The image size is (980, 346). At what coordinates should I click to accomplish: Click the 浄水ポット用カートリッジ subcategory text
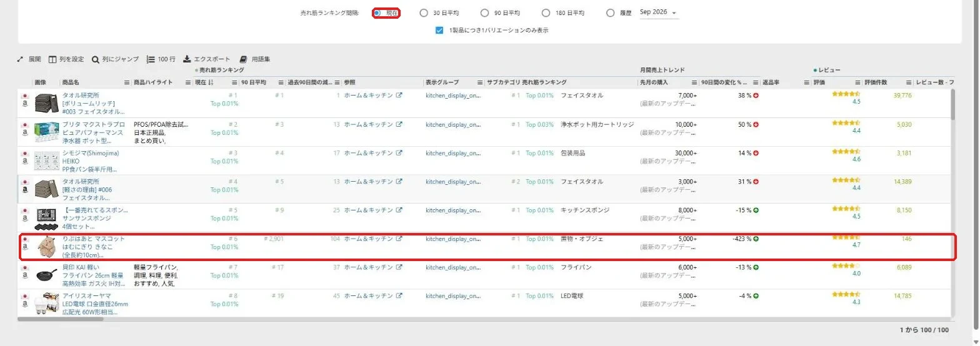[597, 124]
